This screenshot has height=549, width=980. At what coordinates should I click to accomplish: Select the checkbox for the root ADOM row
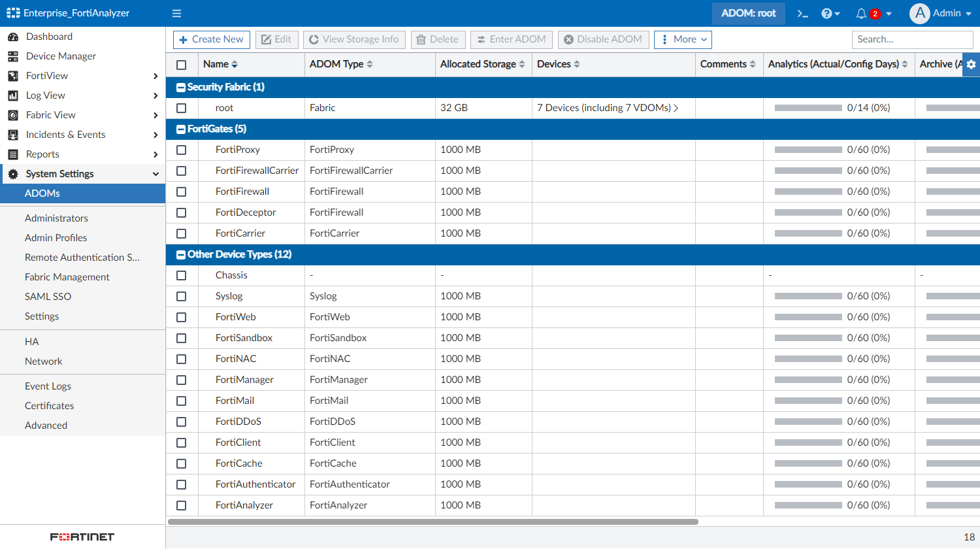(181, 108)
